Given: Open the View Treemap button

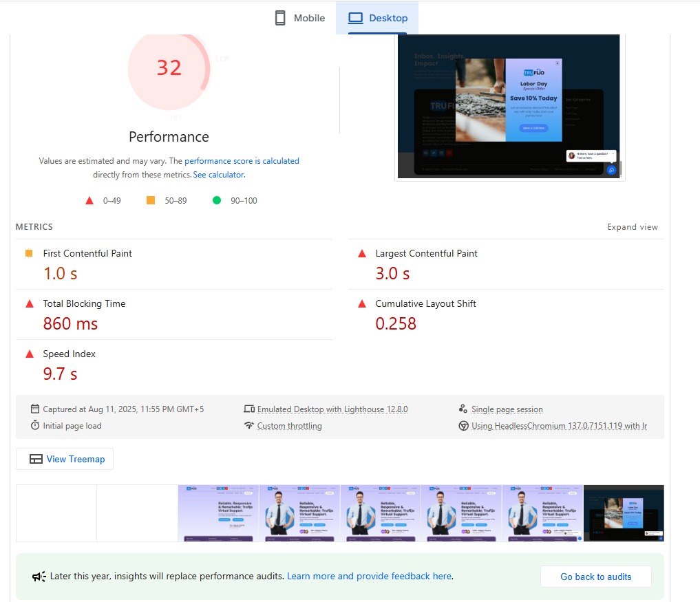Looking at the screenshot, I should [x=65, y=459].
